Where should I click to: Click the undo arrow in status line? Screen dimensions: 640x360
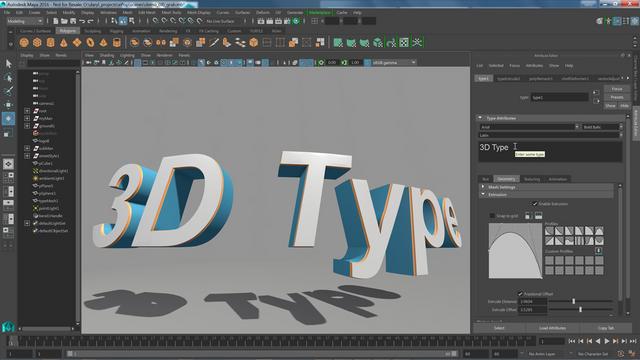[x=82, y=21]
